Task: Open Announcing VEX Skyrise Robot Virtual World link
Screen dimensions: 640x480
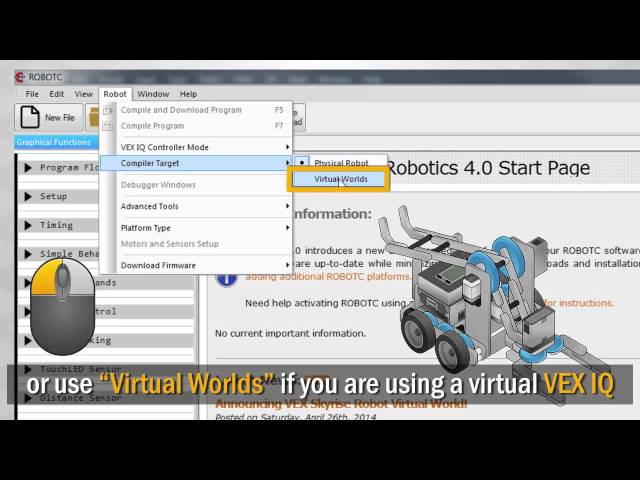Action: [341, 404]
